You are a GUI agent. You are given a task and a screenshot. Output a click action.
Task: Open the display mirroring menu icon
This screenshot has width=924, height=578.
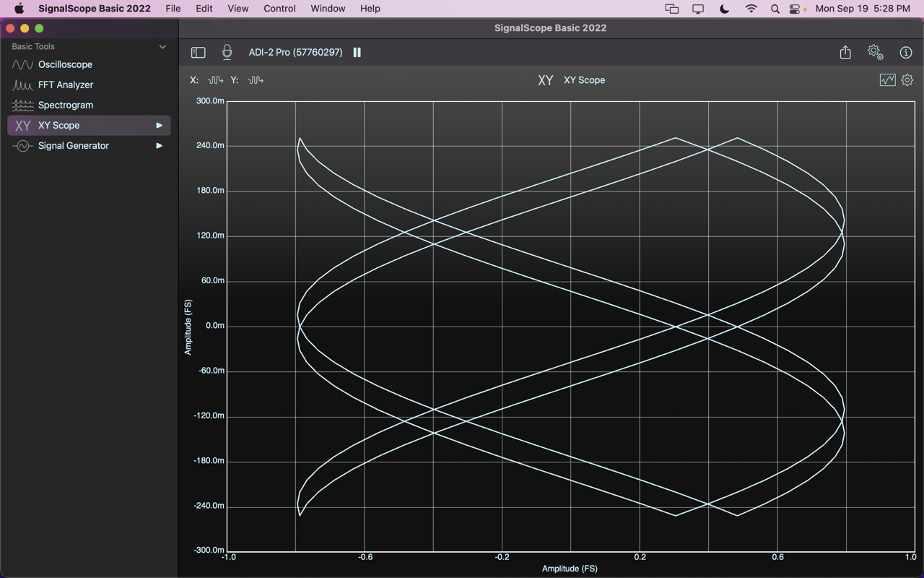point(698,9)
